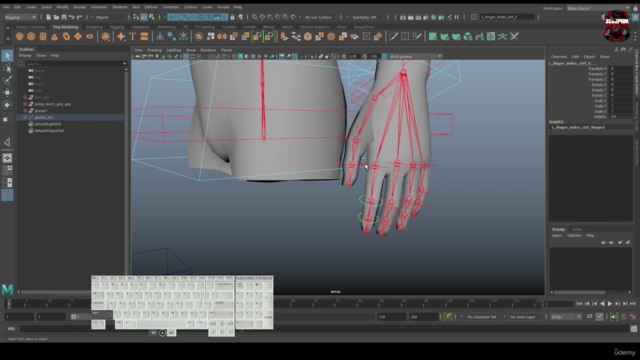Viewport: 640px width, 360px height.
Task: Activate the Lasso select tool
Action: 7,68
